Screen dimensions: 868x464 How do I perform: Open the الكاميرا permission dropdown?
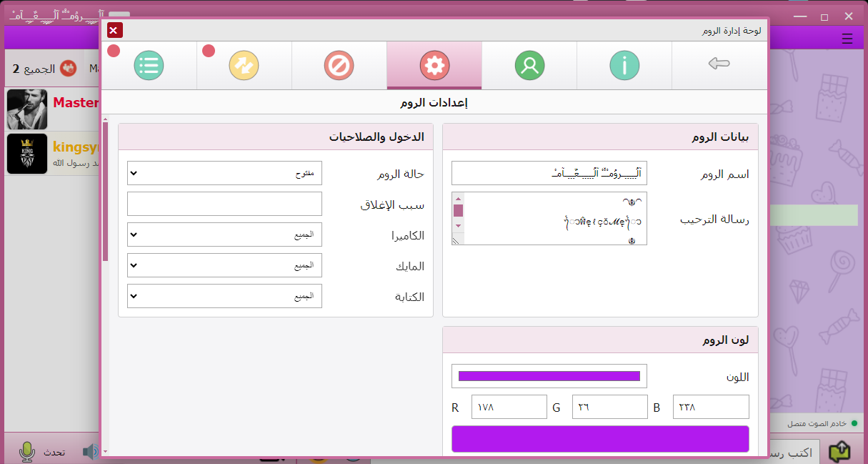(224, 235)
